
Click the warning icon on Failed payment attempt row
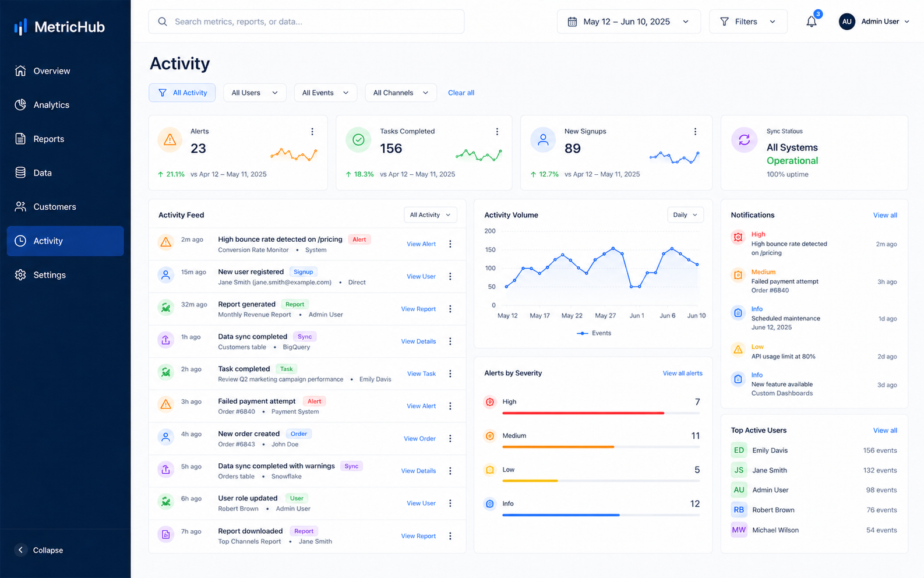pyautogui.click(x=166, y=404)
